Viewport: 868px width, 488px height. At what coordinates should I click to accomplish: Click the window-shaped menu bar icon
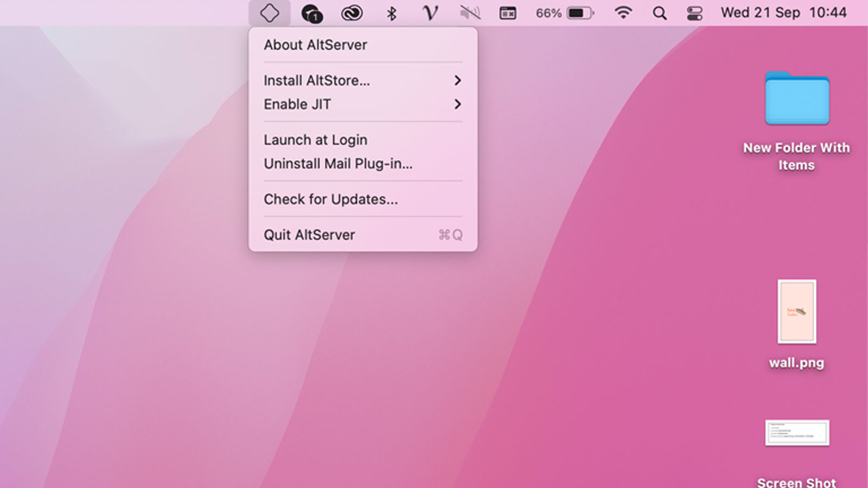(508, 13)
